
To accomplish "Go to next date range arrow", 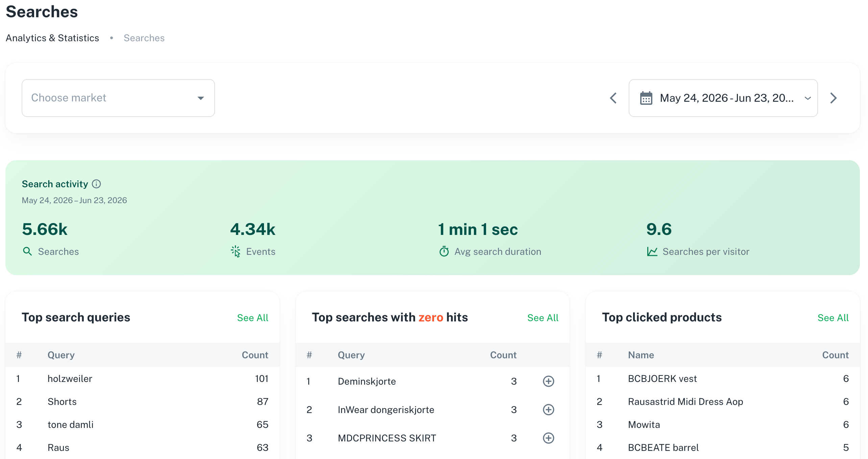I will [834, 98].
